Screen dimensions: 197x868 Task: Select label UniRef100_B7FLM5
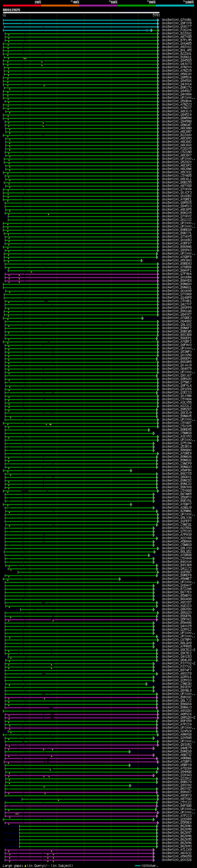(x=176, y=40)
